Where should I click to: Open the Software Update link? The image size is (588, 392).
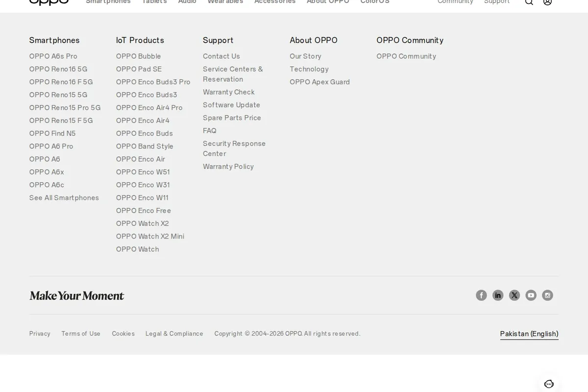[231, 105]
